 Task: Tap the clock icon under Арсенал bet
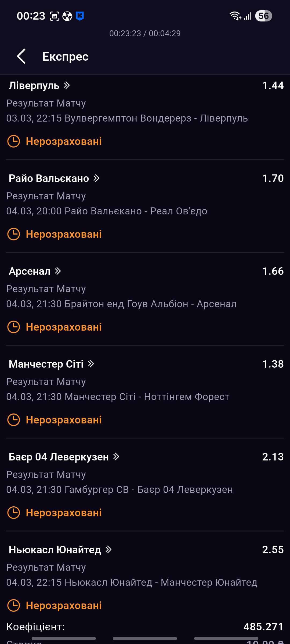pos(13,327)
